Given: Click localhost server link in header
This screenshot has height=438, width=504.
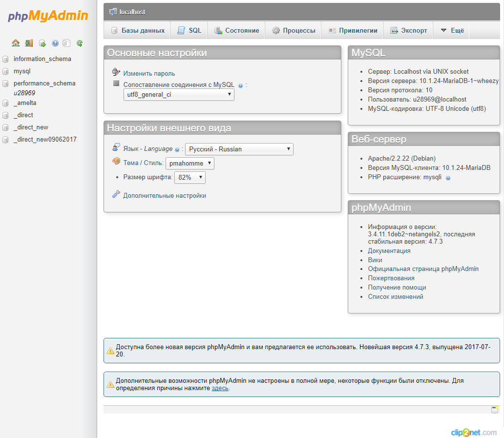Looking at the screenshot, I should pyautogui.click(x=132, y=12).
